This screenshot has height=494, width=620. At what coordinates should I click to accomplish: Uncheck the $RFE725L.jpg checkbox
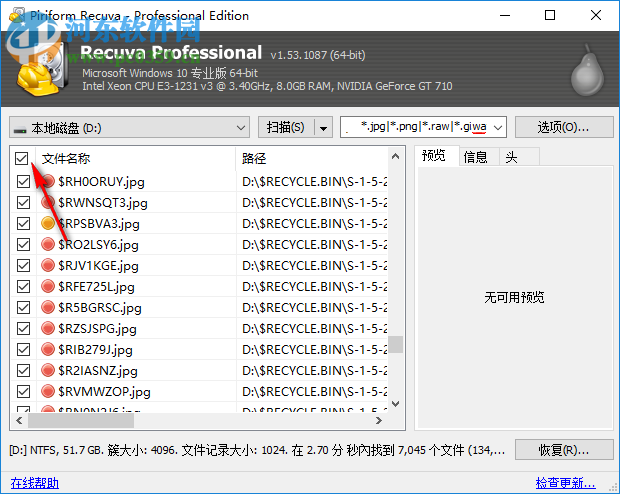pos(23,286)
